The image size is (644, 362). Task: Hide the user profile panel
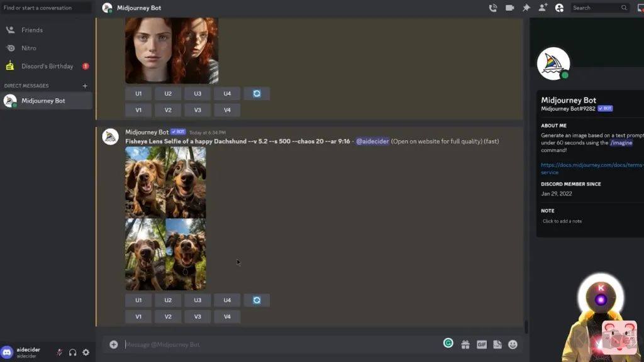tap(559, 8)
